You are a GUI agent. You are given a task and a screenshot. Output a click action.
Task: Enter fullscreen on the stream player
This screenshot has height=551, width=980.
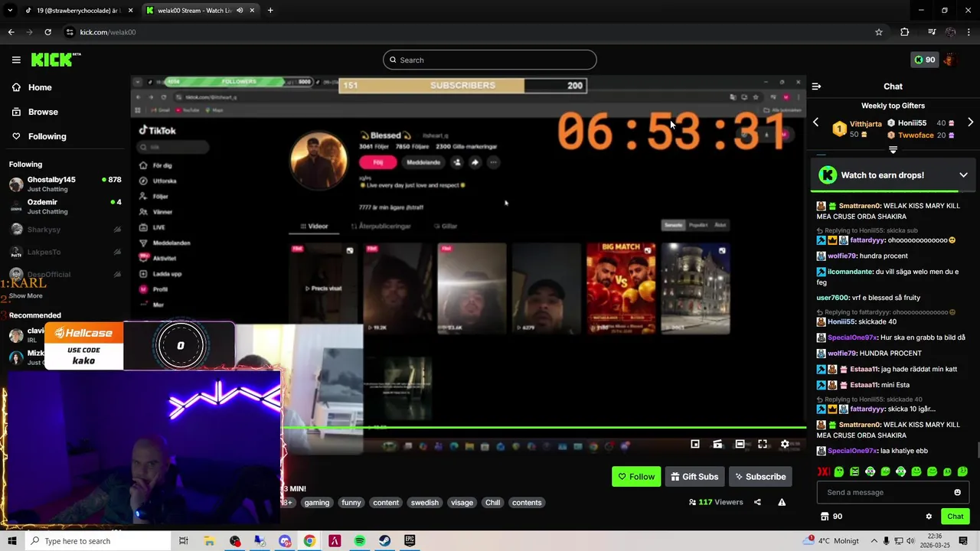[763, 444]
